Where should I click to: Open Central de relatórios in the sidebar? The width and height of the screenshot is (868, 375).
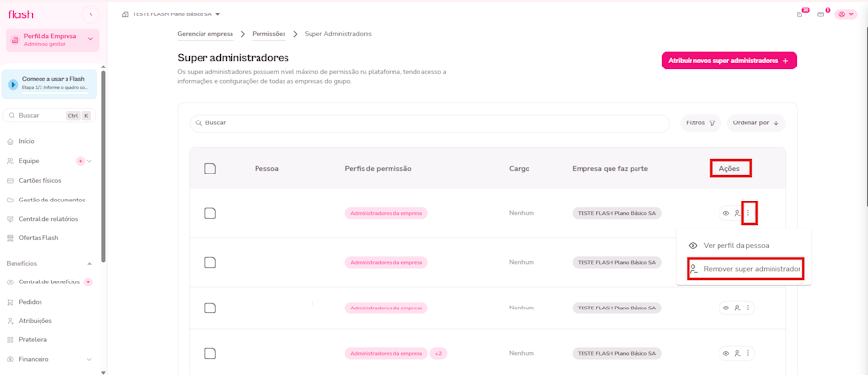coord(48,219)
